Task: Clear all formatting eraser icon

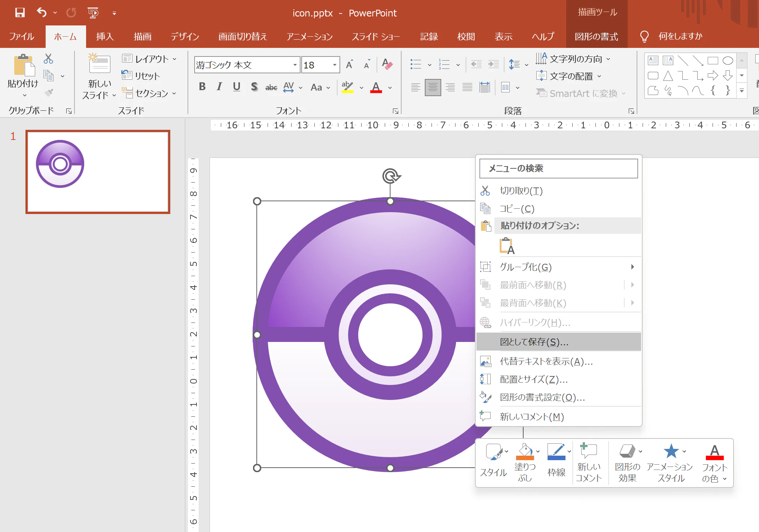Action: click(x=387, y=64)
